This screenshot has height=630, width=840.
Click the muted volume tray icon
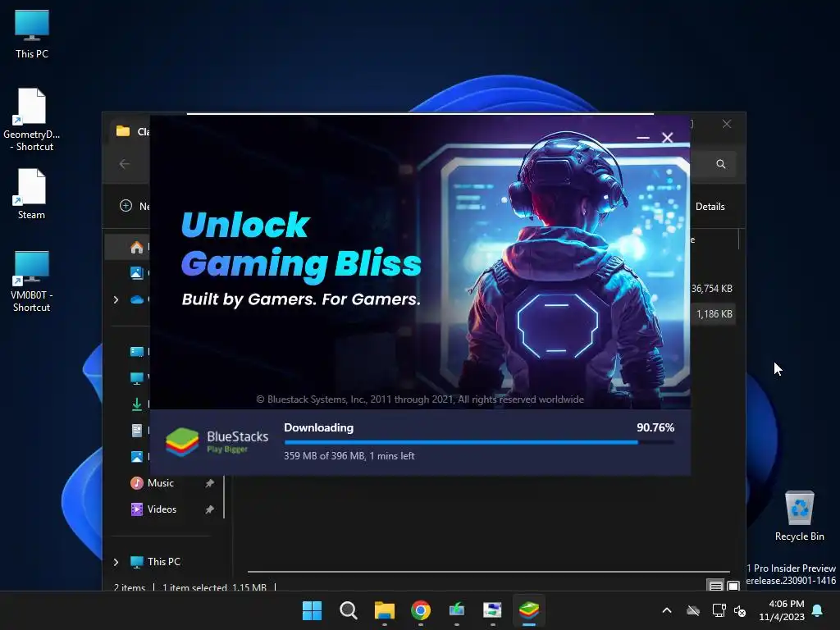coord(740,610)
